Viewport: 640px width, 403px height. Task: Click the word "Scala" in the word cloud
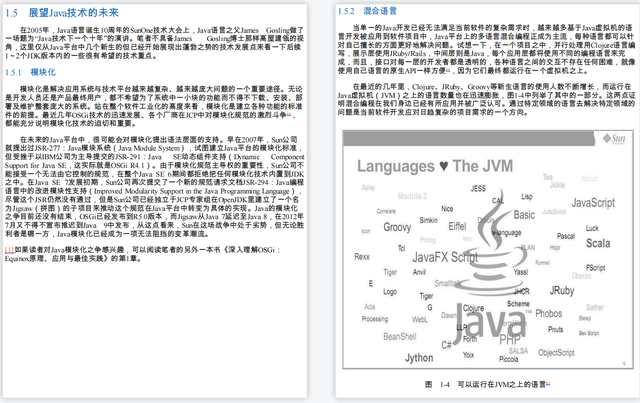598,243
